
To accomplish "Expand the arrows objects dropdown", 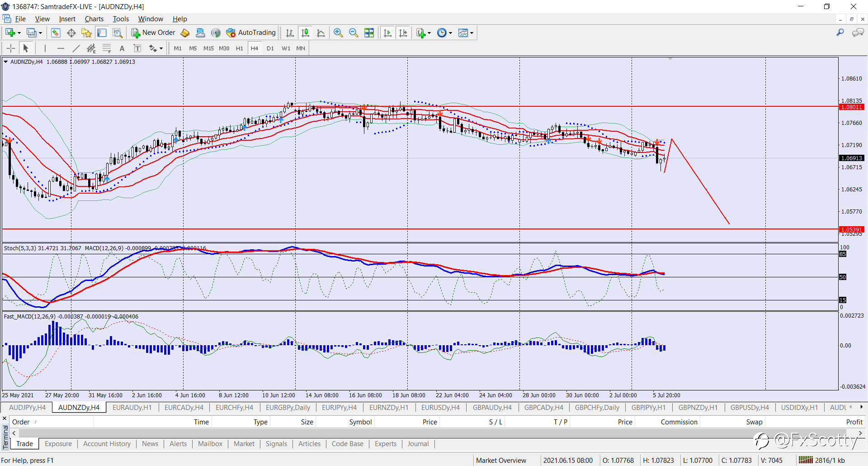I will click(161, 48).
